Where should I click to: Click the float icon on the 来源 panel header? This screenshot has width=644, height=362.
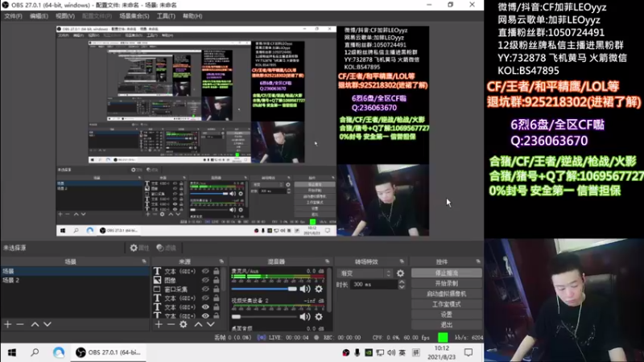(x=222, y=261)
